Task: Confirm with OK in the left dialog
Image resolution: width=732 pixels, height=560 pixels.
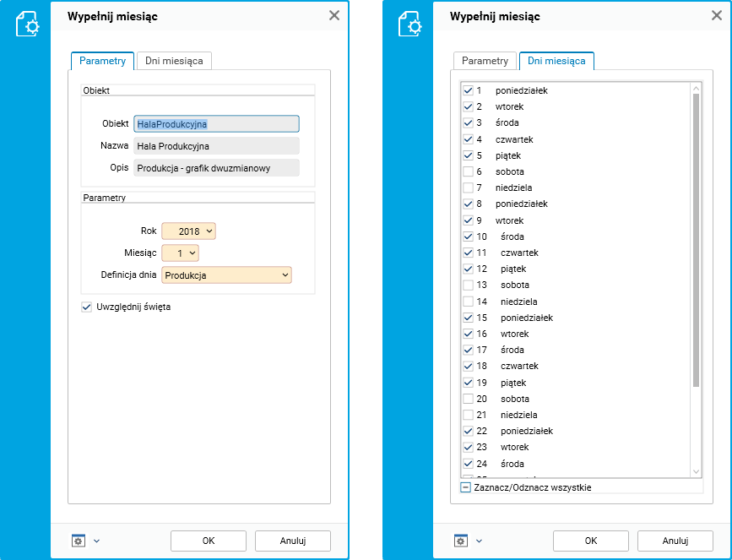Action: tap(209, 541)
